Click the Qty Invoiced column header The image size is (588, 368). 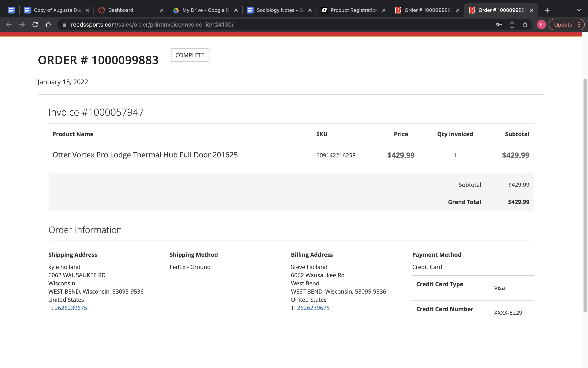coord(455,134)
